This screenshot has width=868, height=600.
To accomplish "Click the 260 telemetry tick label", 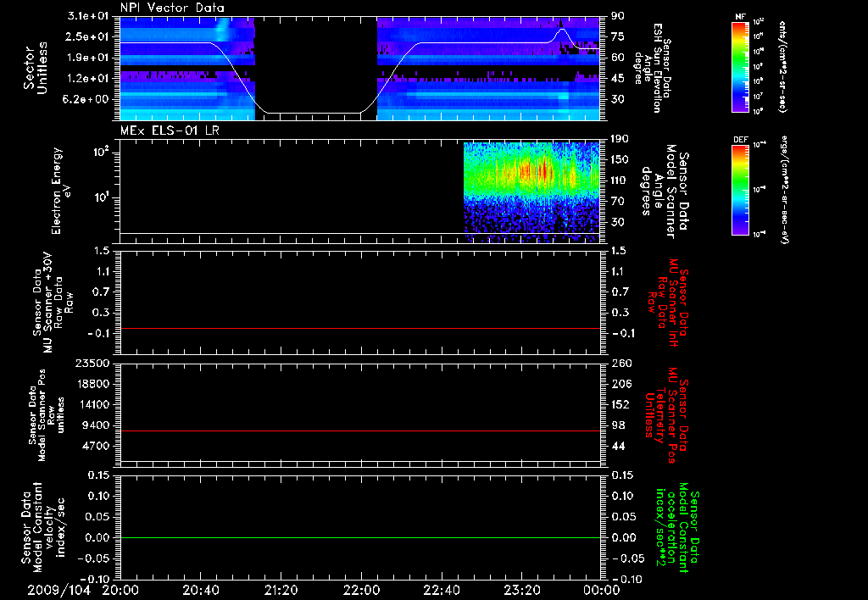I will (620, 363).
